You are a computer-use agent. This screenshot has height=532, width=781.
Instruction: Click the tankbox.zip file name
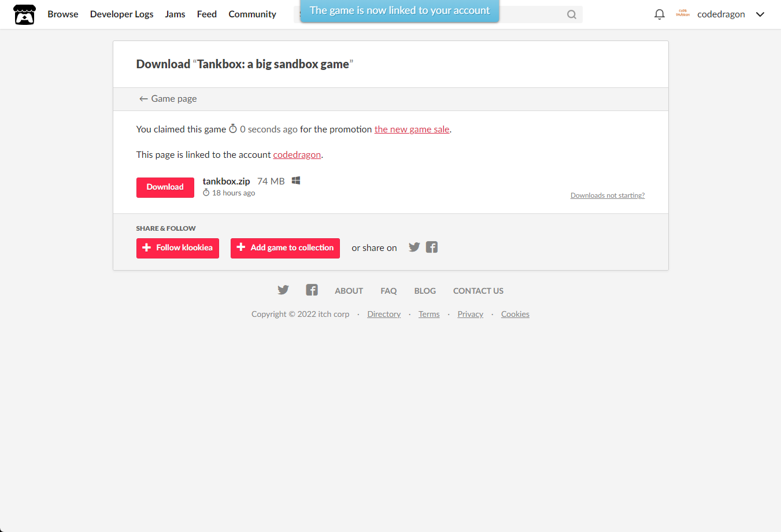pos(226,182)
